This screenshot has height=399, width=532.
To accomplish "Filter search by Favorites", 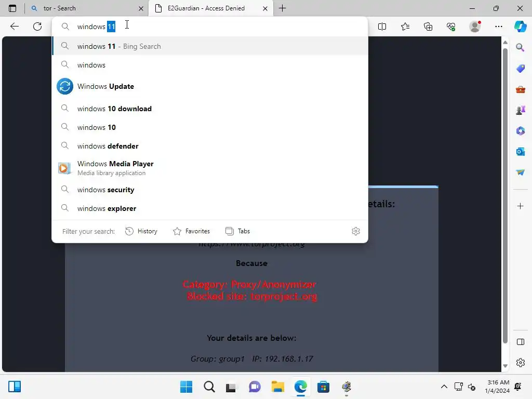I will pos(191,231).
